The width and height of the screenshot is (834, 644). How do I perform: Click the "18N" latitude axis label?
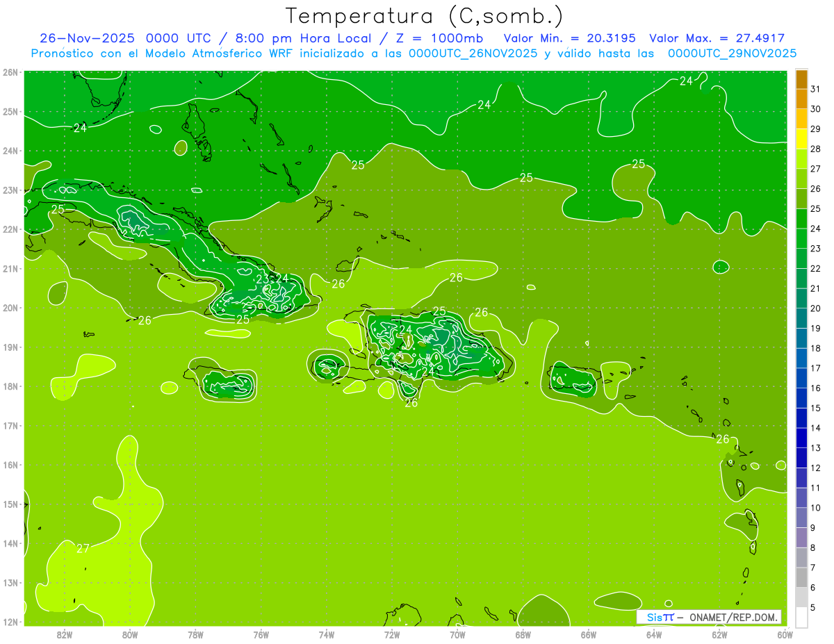pyautogui.click(x=10, y=386)
